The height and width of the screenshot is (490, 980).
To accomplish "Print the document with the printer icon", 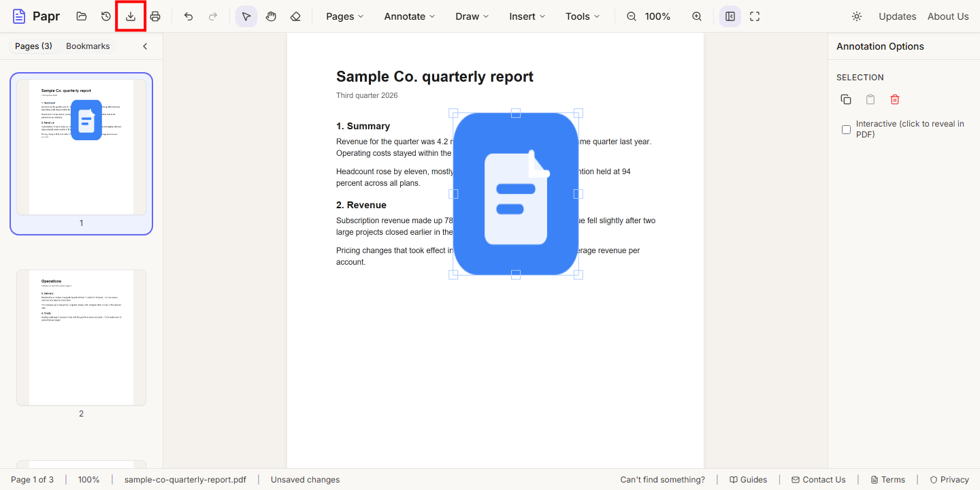I will click(x=155, y=16).
